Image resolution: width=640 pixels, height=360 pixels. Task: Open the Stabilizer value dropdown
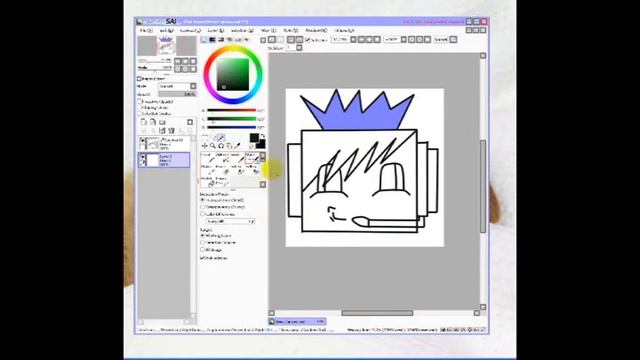[x=299, y=48]
